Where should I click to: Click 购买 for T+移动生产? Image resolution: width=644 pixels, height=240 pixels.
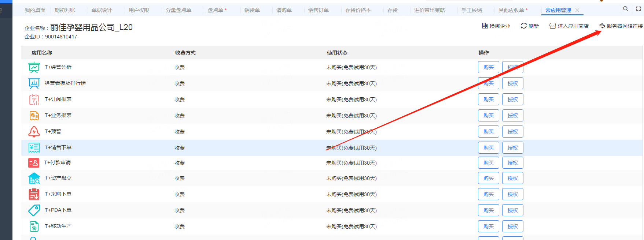(489, 226)
